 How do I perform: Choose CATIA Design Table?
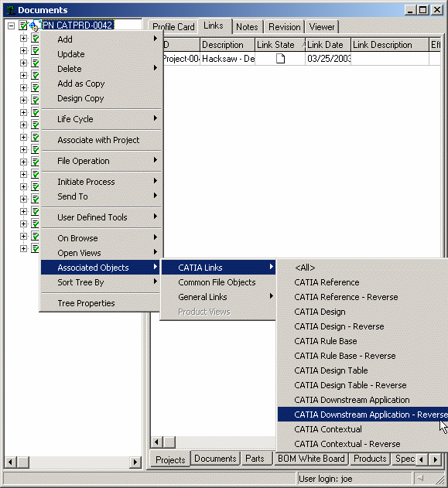click(362, 370)
